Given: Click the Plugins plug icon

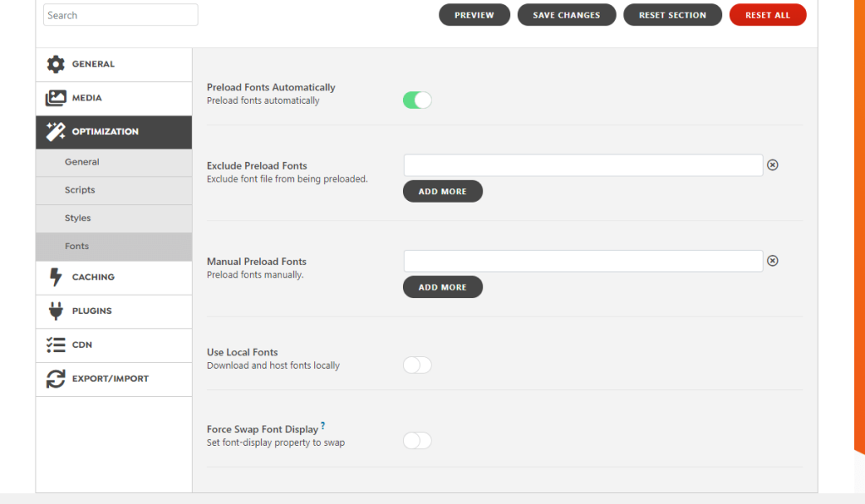Looking at the screenshot, I should click(56, 311).
